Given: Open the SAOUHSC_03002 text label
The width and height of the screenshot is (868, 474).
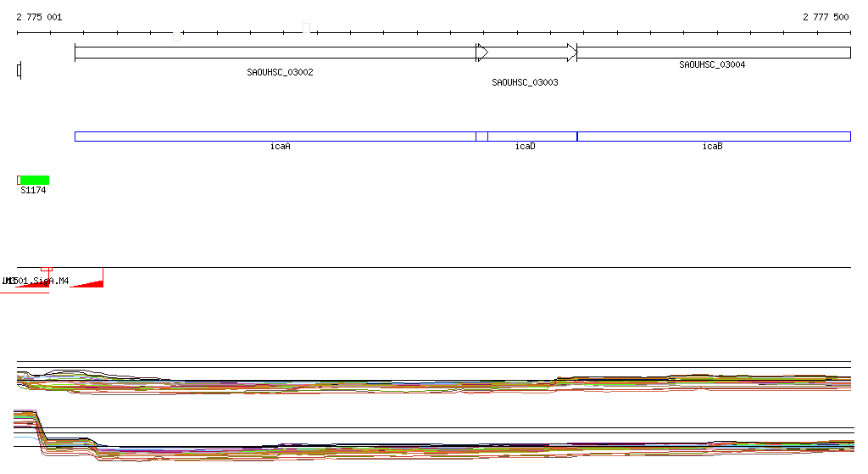Looking at the screenshot, I should [280, 73].
